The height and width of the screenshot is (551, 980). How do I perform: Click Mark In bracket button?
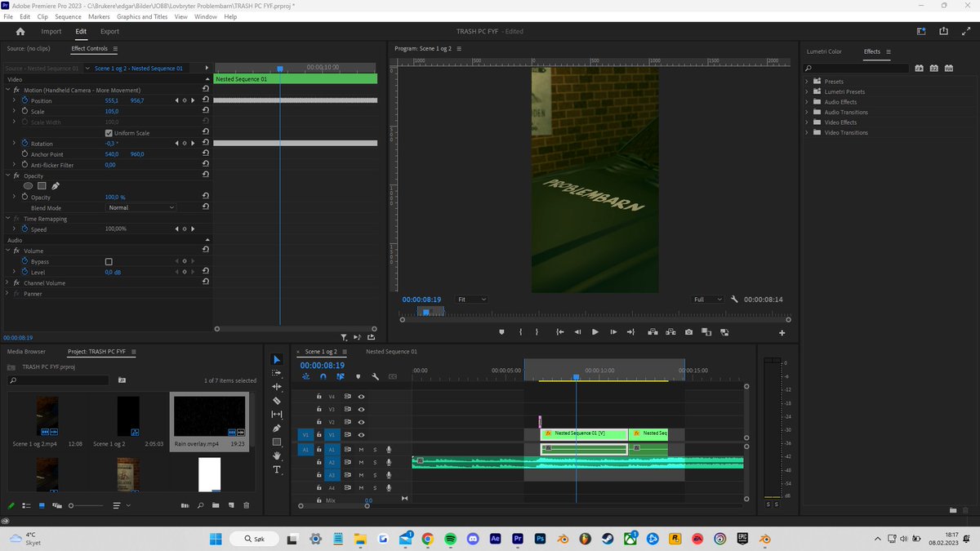tap(521, 332)
